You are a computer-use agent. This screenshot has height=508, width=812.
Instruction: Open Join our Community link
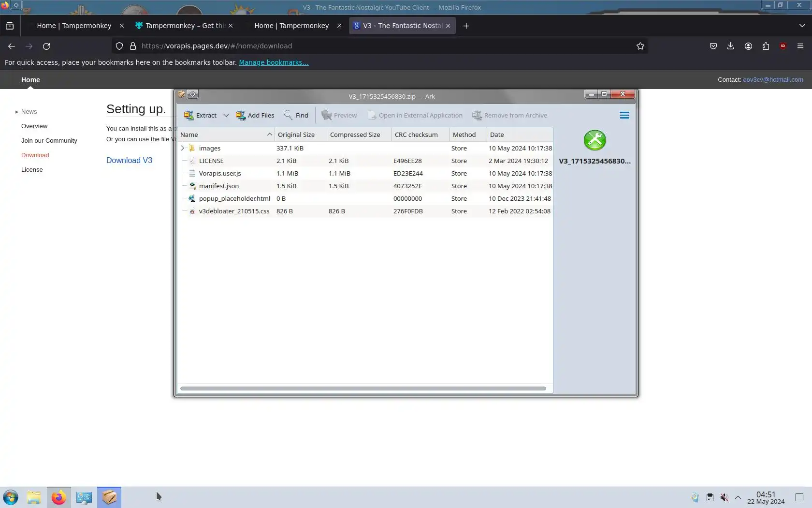49,141
